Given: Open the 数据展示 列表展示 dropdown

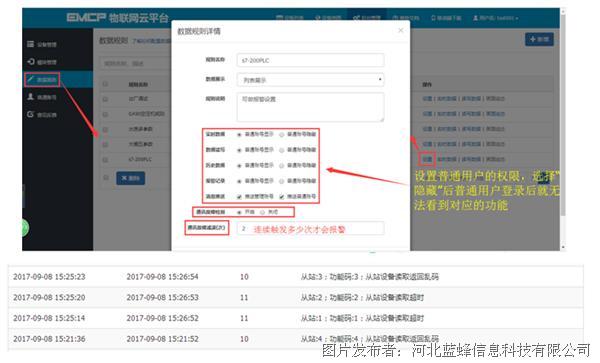Looking at the screenshot, I should point(310,80).
